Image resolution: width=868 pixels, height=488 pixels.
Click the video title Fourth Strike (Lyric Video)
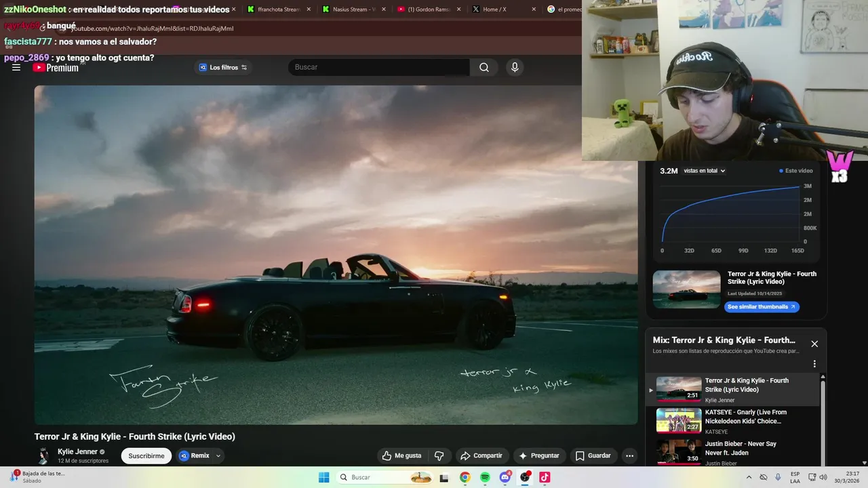pyautogui.click(x=135, y=436)
